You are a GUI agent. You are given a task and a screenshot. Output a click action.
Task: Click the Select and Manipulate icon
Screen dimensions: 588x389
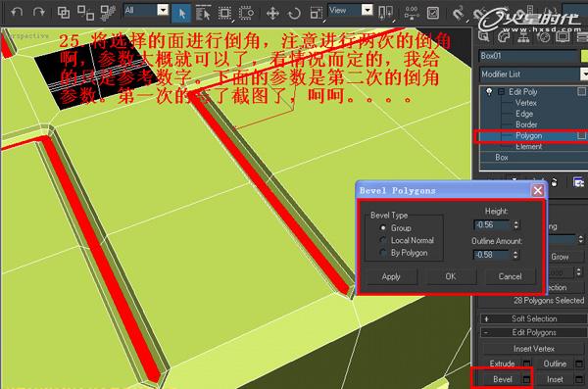[412, 13]
